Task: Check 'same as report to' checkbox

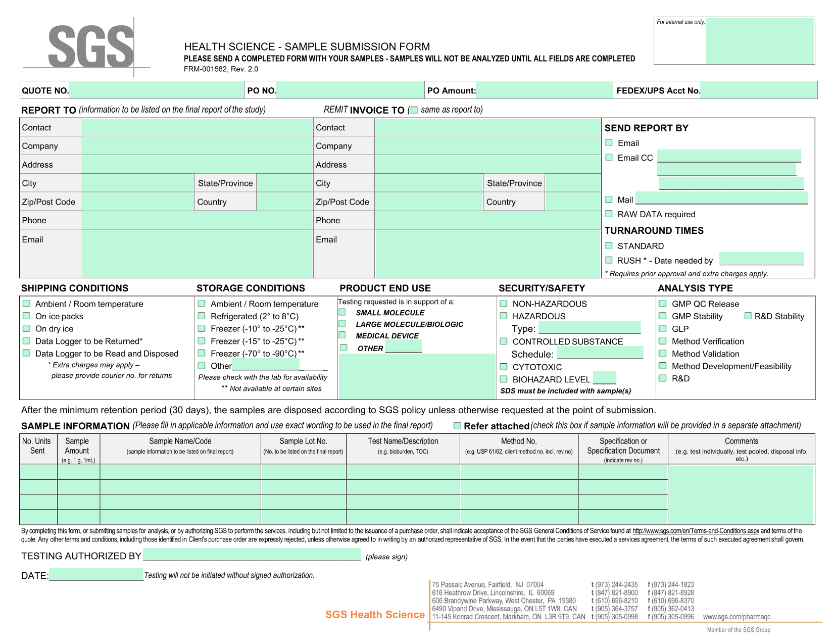Action: point(414,110)
